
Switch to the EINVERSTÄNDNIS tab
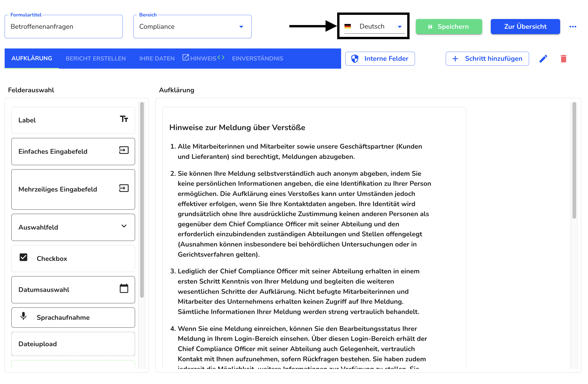tap(257, 58)
